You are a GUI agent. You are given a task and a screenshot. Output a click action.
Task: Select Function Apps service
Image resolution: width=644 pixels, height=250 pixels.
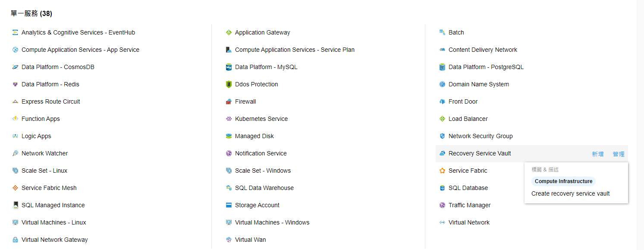pyautogui.click(x=41, y=119)
